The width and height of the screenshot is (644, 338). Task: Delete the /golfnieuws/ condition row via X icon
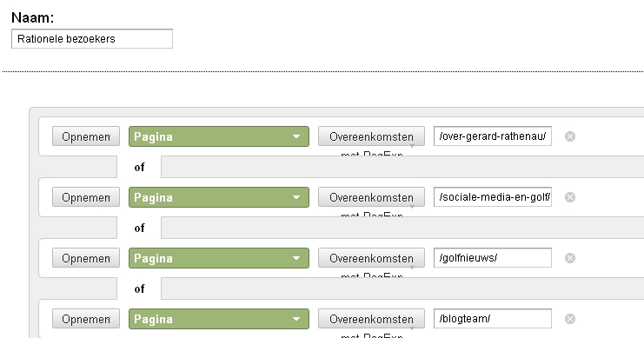(569, 258)
